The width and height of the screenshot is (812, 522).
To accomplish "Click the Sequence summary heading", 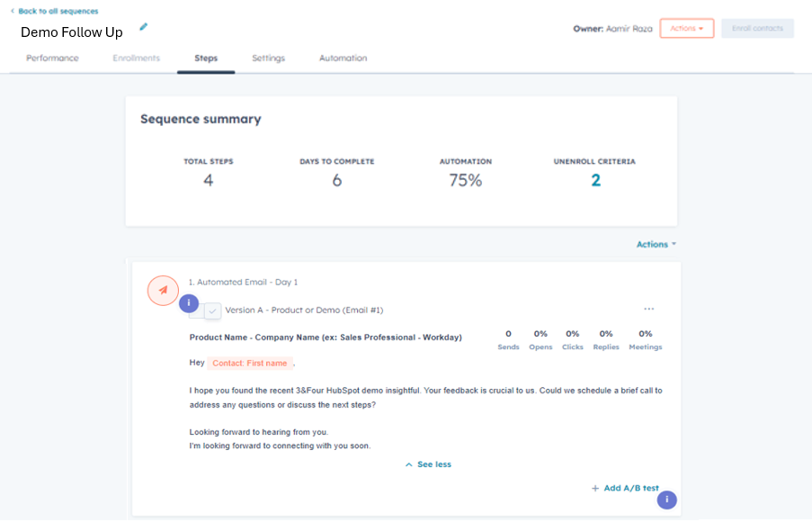I will click(201, 119).
